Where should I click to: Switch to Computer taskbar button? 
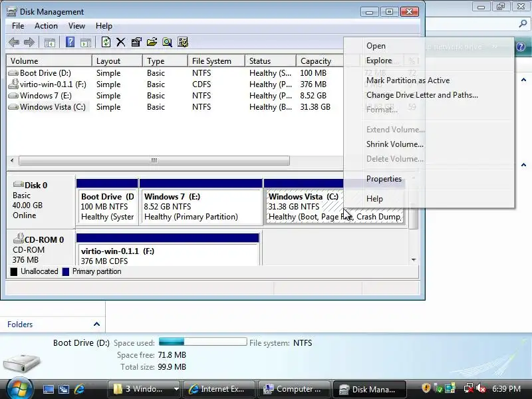coord(294,389)
